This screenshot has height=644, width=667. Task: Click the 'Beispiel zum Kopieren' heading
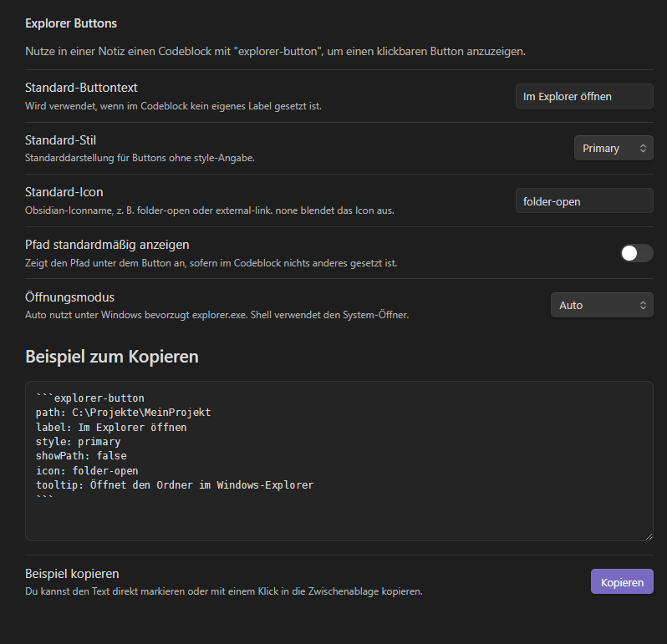pos(112,357)
